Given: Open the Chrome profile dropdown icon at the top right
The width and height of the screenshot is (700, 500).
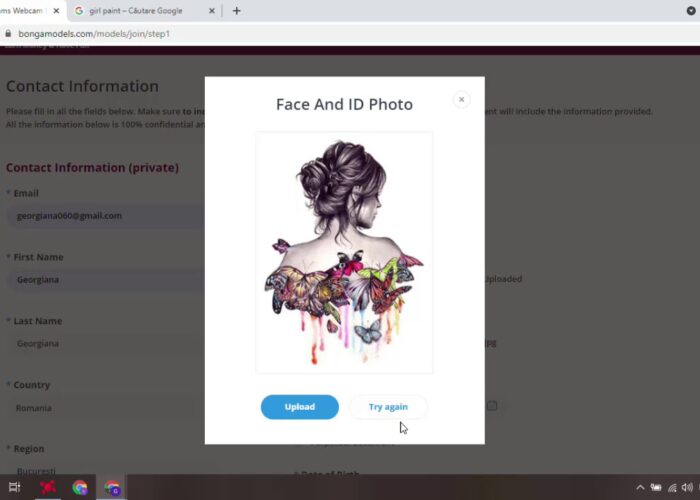Looking at the screenshot, I should pyautogui.click(x=691, y=11).
